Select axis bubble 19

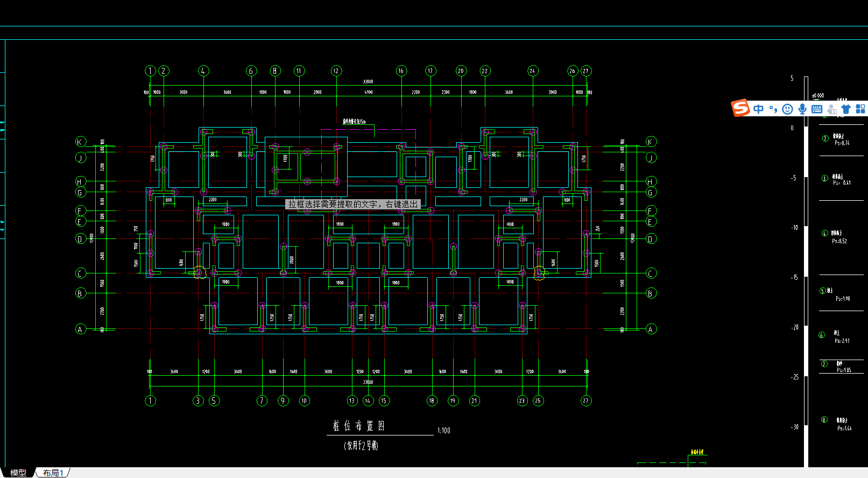click(453, 400)
